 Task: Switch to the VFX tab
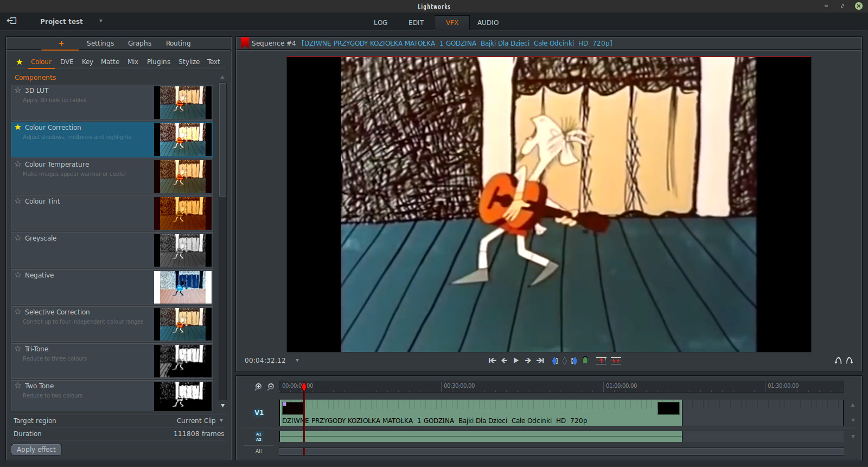point(452,23)
